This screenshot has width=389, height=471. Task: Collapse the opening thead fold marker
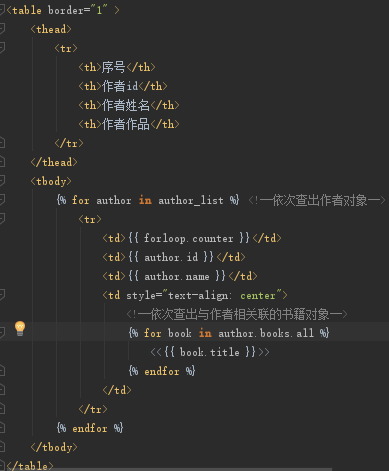click(x=2, y=29)
